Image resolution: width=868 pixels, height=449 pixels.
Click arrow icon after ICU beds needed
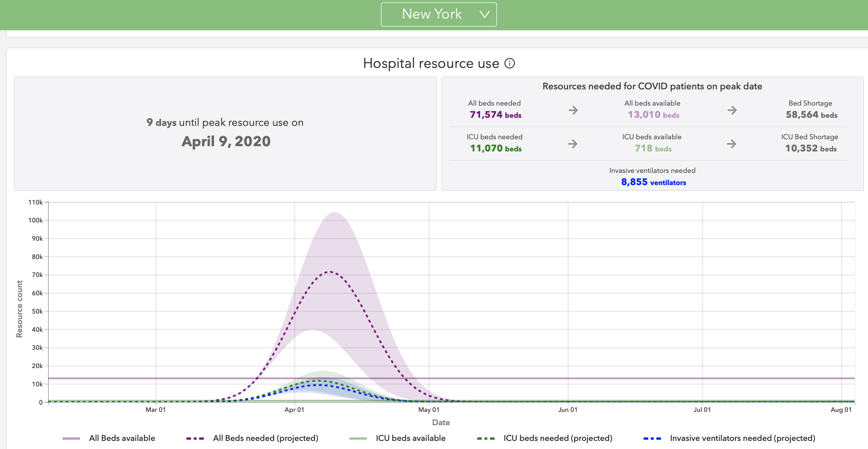pos(573,144)
